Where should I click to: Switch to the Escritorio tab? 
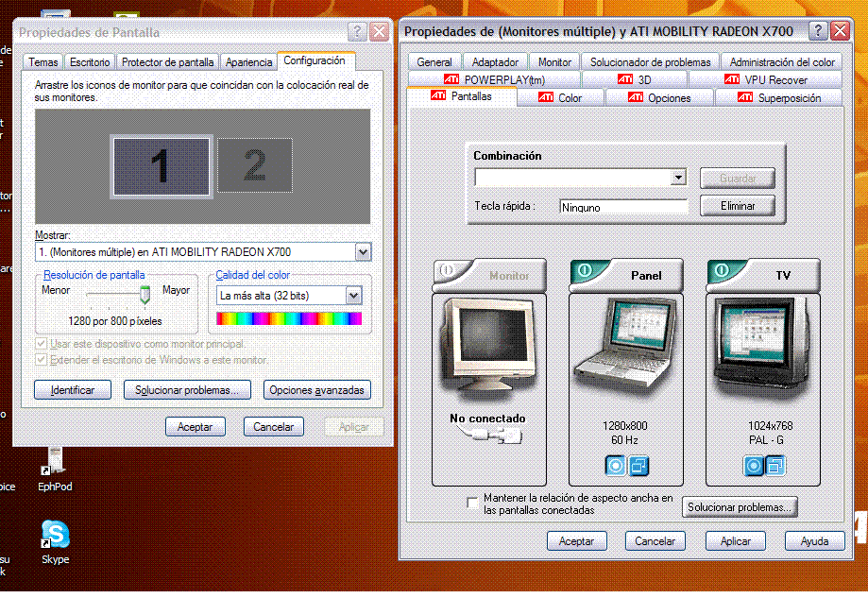coord(90,62)
